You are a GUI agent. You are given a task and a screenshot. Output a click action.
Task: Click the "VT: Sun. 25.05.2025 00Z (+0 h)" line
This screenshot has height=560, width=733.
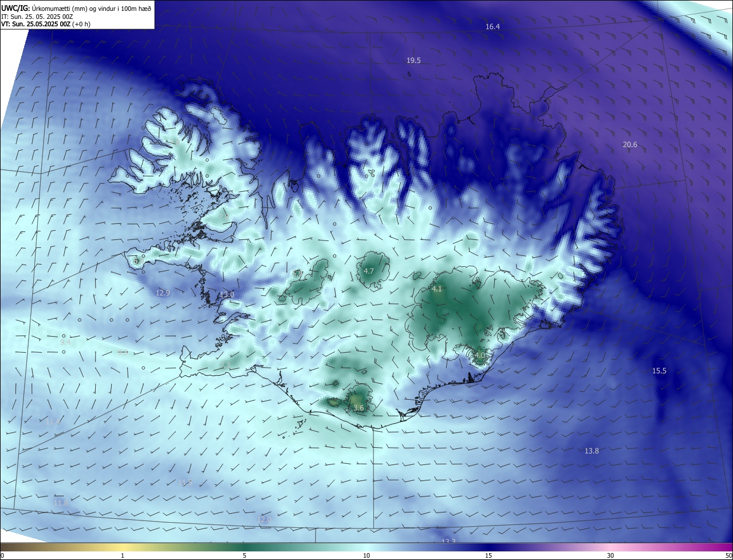[45, 25]
